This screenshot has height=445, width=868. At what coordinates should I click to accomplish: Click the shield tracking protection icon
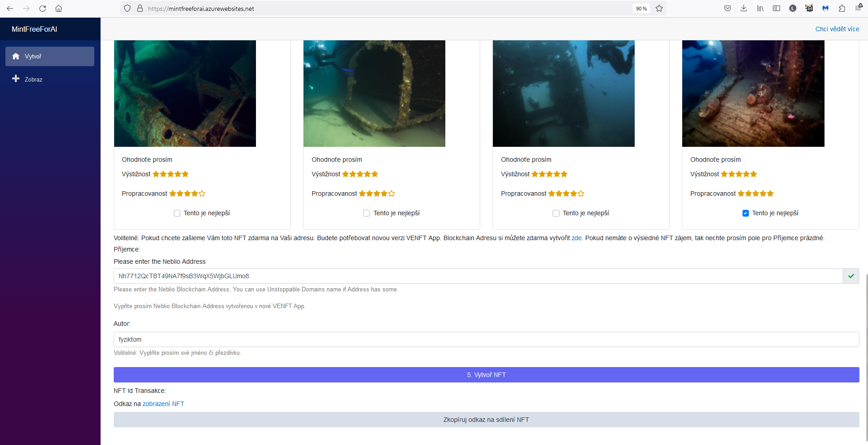127,8
